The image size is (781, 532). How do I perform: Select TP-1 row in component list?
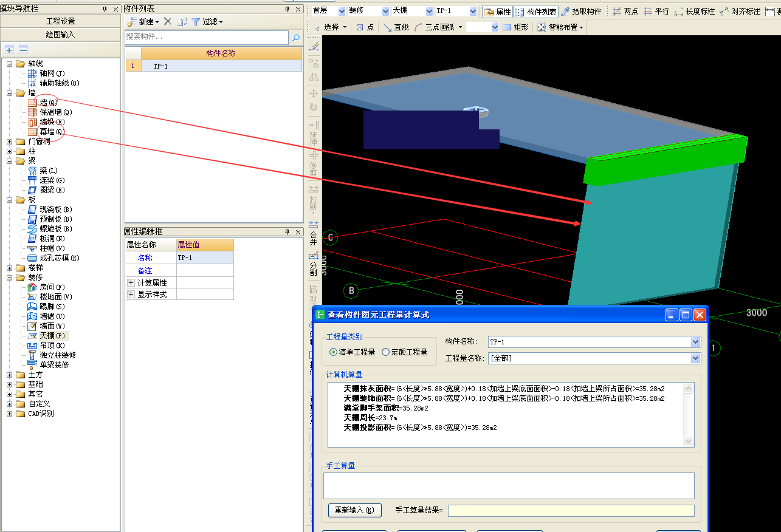(213, 66)
